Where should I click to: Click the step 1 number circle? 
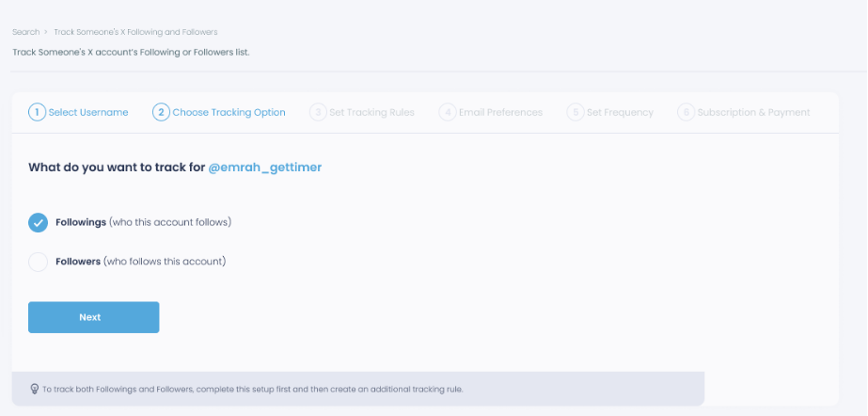coord(38,112)
